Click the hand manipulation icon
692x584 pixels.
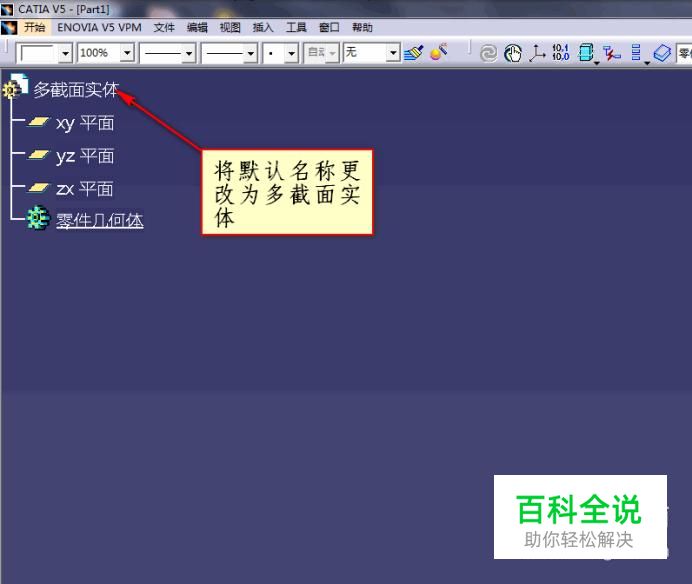513,53
